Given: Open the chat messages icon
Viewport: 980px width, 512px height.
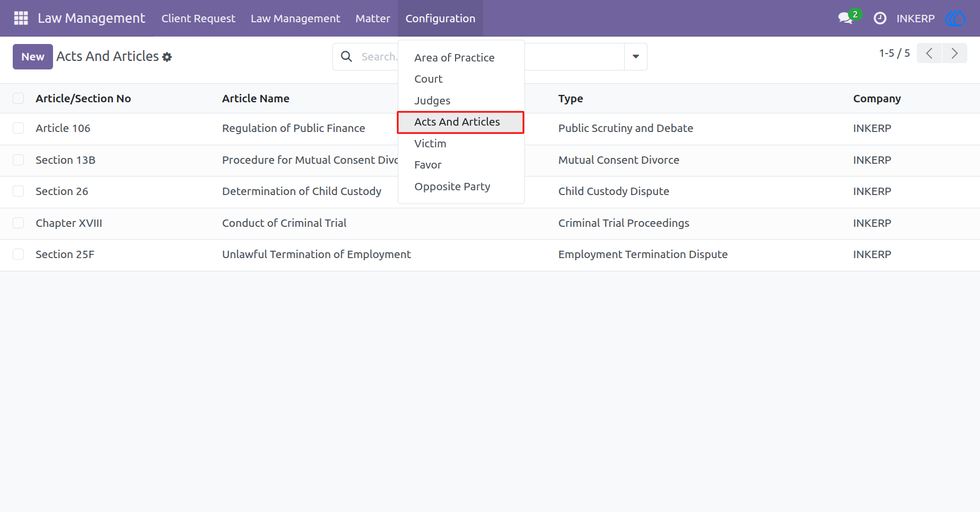Looking at the screenshot, I should [845, 18].
